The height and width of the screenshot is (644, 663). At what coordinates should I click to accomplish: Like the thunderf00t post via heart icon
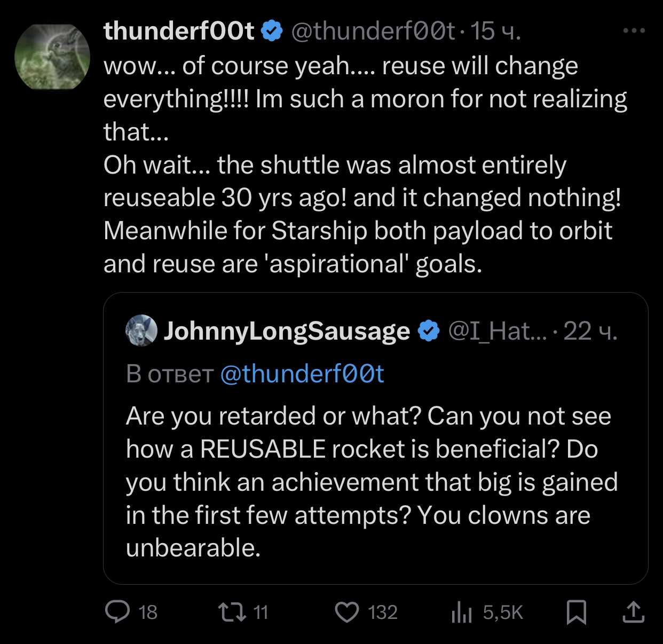(347, 612)
